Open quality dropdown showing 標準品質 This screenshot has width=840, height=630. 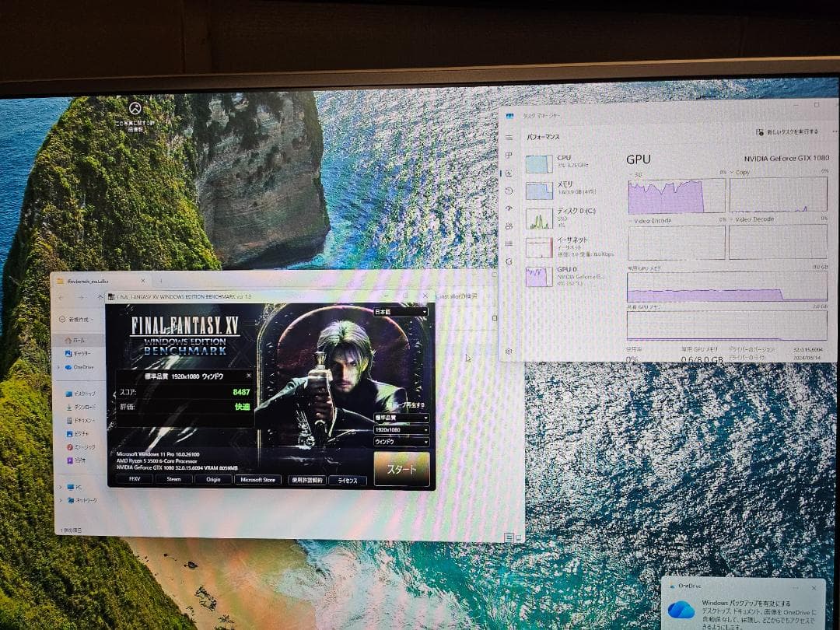[x=401, y=418]
